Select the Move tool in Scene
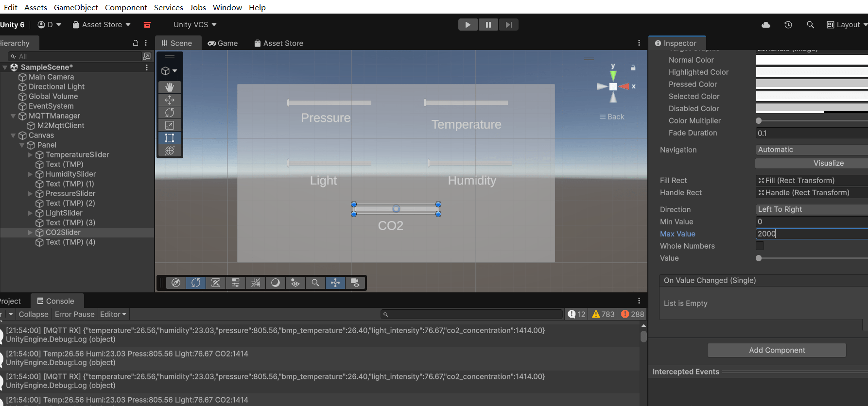Viewport: 868px width, 406px height. tap(170, 100)
